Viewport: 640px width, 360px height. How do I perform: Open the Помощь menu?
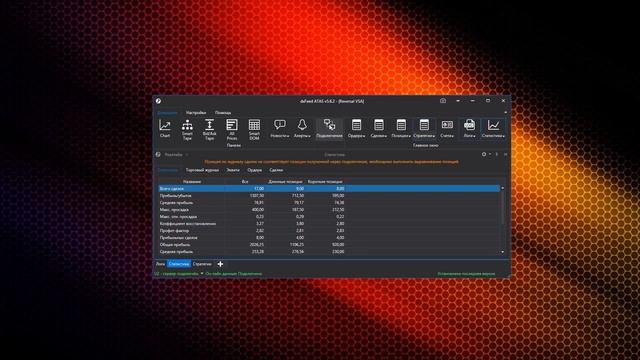click(x=223, y=113)
